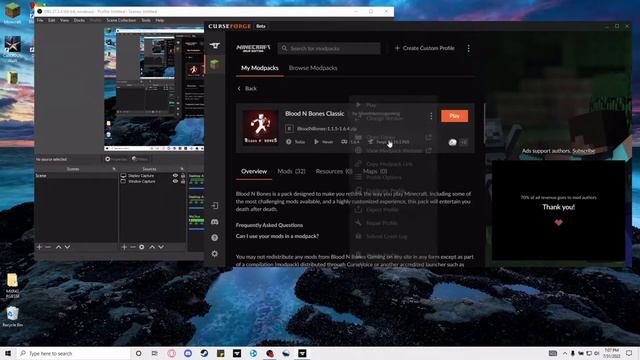Click the Properties button in OBS
The image size is (640, 360).
(116, 159)
